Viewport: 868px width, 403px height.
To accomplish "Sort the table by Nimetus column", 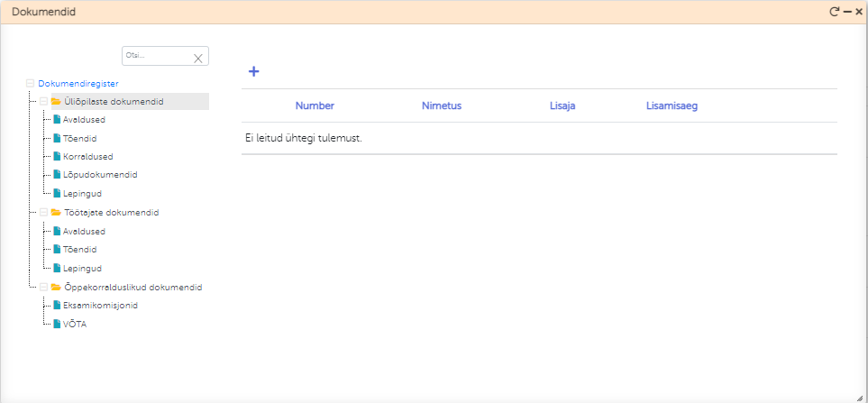I will [x=441, y=105].
